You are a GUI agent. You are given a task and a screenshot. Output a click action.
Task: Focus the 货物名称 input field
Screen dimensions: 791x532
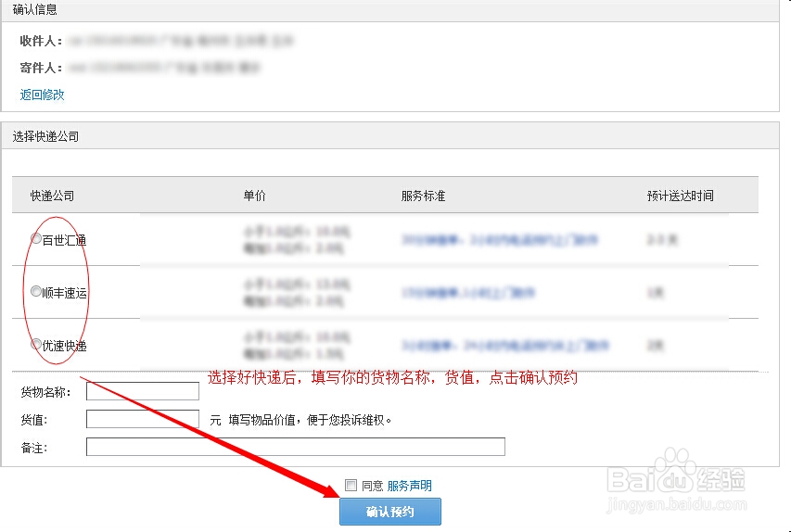[x=143, y=391]
